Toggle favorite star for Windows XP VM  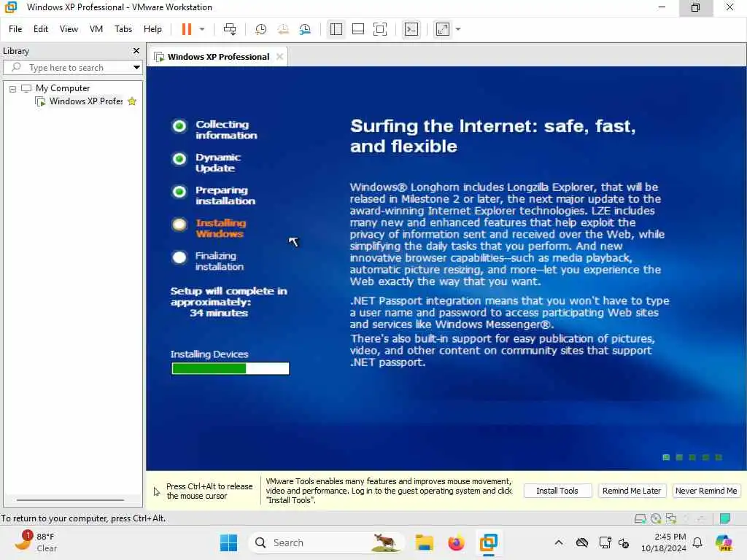click(x=133, y=101)
